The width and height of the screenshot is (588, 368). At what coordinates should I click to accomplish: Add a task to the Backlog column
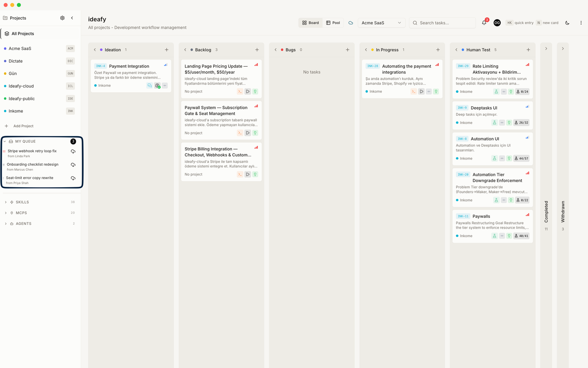point(257,50)
